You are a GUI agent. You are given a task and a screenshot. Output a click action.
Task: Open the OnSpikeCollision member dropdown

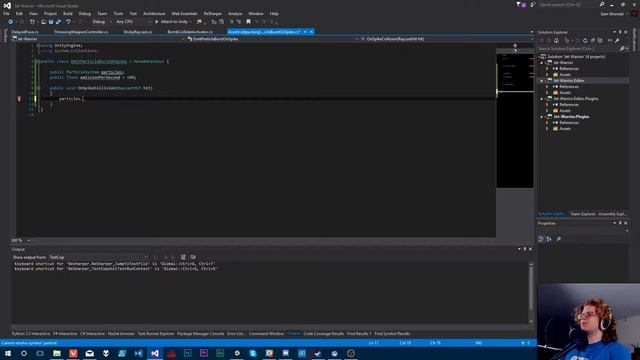click(x=447, y=39)
